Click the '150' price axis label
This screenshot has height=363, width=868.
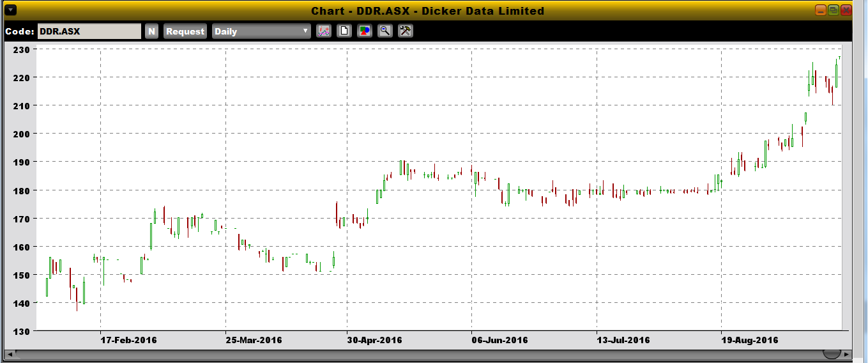pyautogui.click(x=22, y=275)
